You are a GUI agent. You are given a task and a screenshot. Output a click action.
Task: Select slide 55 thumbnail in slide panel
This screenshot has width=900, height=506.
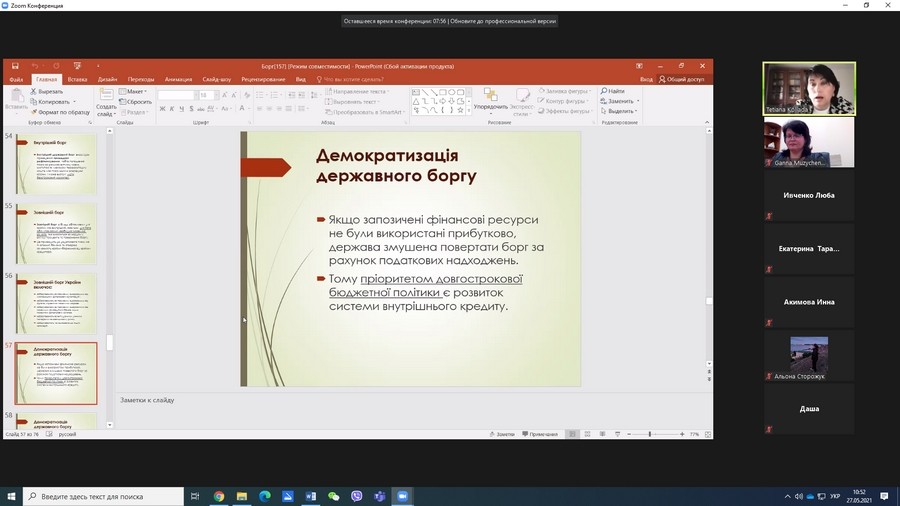point(55,234)
